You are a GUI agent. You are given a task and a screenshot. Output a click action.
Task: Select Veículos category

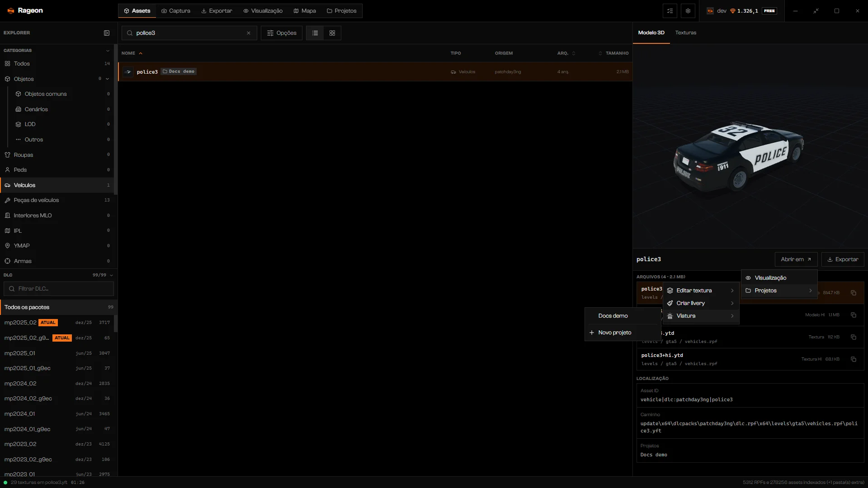pyautogui.click(x=57, y=185)
